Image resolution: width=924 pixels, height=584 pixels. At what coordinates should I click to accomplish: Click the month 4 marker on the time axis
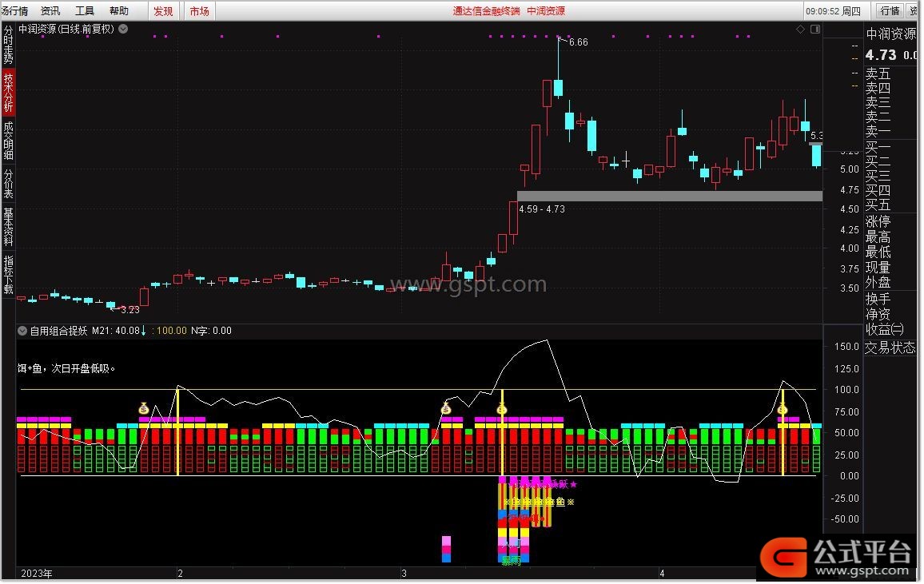tap(662, 574)
